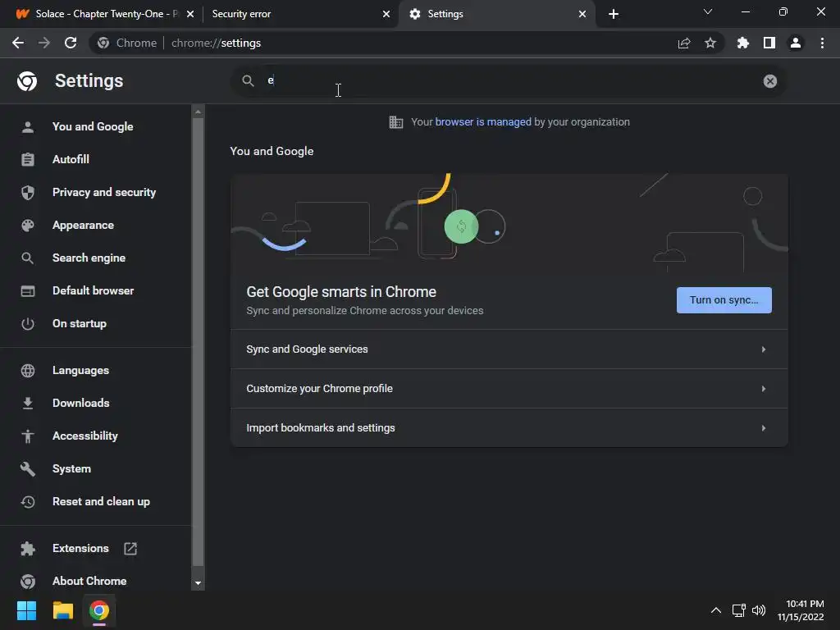Click the Autofill clipboard icon

pos(28,160)
